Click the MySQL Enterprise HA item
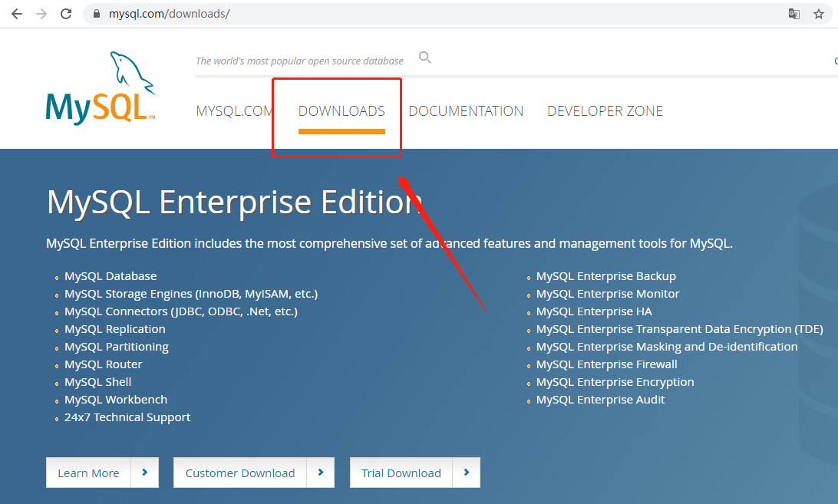This screenshot has height=504, width=838. point(594,311)
